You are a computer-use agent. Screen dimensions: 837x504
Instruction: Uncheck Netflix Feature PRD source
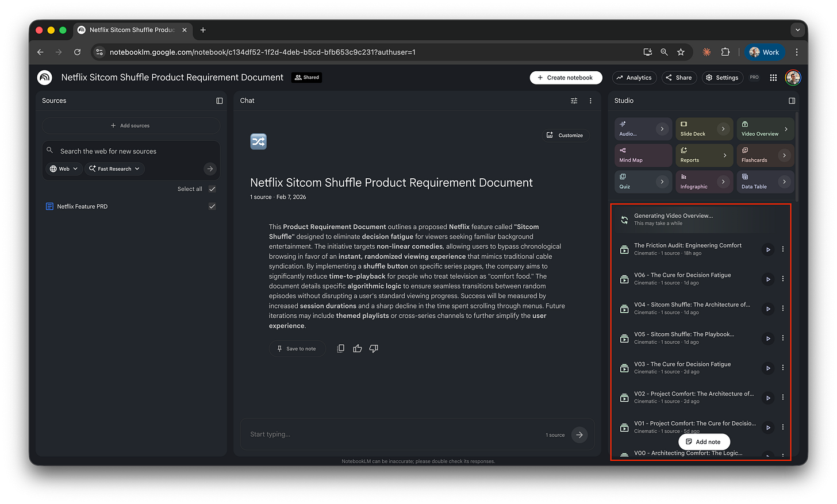pyautogui.click(x=212, y=206)
